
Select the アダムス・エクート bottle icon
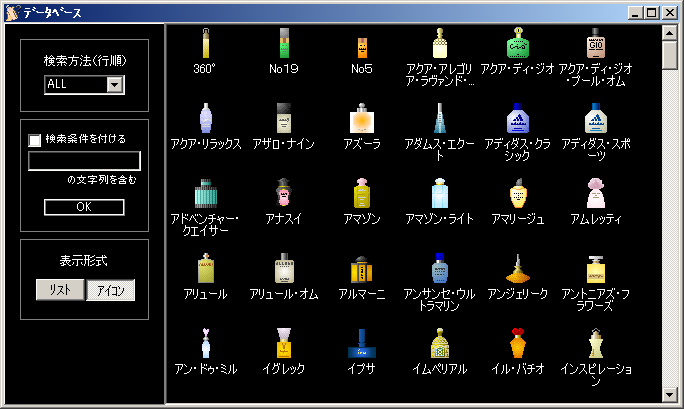click(x=440, y=119)
